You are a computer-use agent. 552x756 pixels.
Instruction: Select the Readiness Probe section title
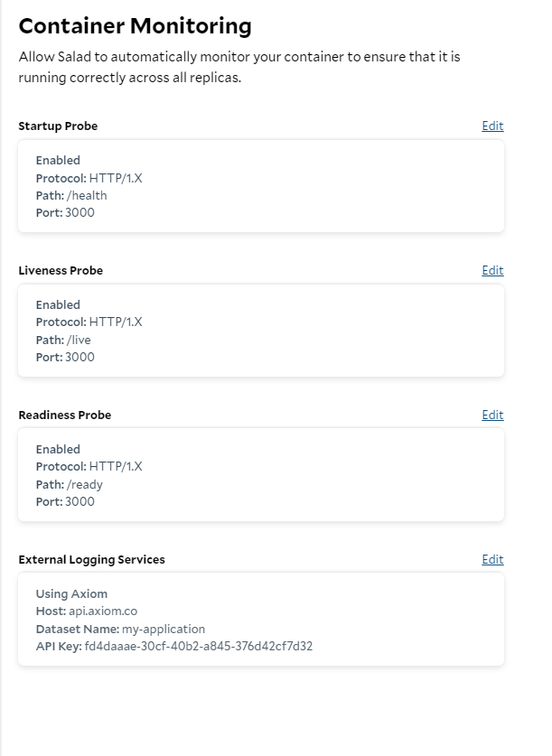[x=65, y=415]
